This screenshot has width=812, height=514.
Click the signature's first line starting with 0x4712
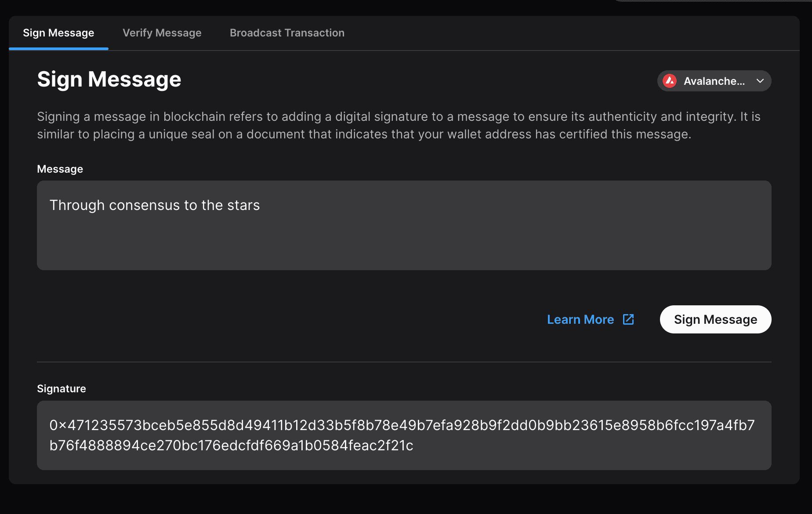coord(402,425)
